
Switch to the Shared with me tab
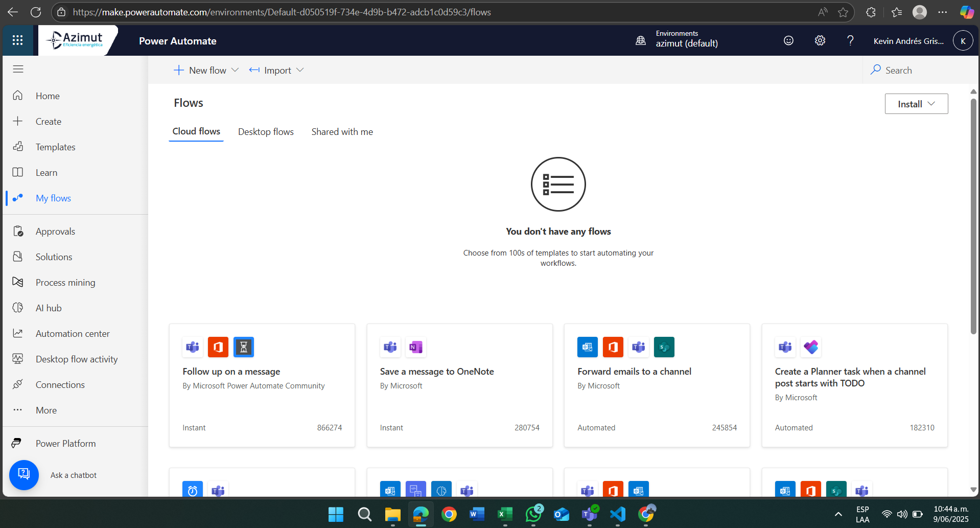(x=342, y=131)
